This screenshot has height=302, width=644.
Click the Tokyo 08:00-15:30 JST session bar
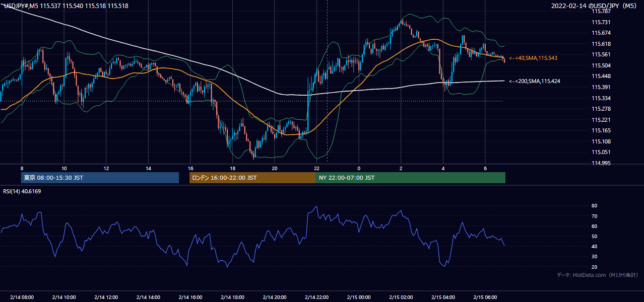pos(100,178)
